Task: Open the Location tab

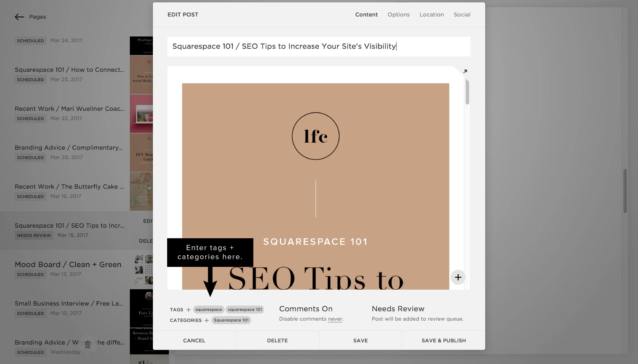Action: 432,15
